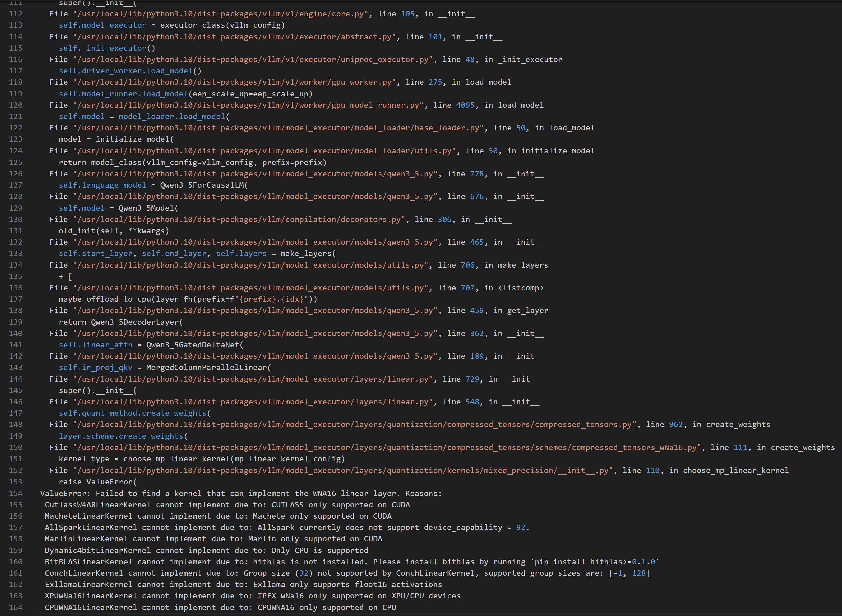This screenshot has width=842, height=616.
Task: Click "make_layers(" on line 133
Action: tap(308, 254)
